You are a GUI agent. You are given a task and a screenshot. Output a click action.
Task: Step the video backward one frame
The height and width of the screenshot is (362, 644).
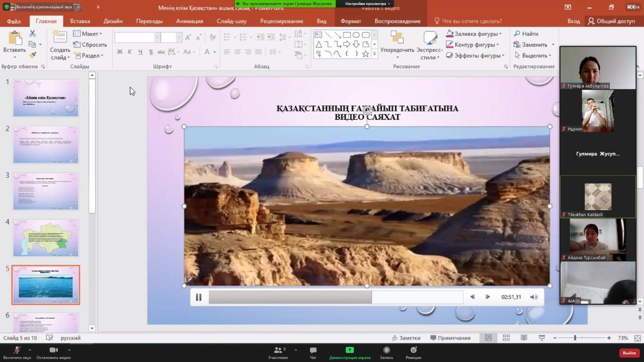[472, 297]
